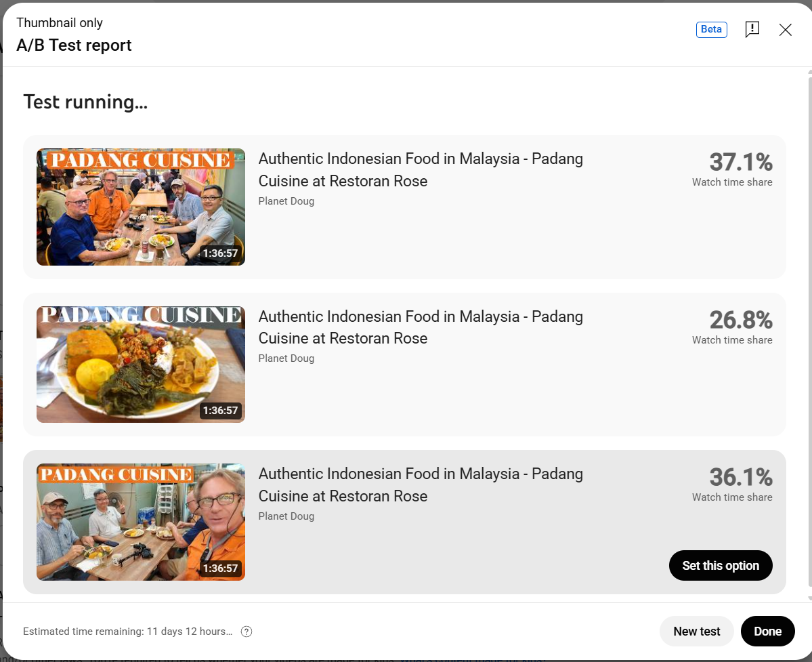Click the help icon beside estimated time
The image size is (812, 662).
coord(247,632)
